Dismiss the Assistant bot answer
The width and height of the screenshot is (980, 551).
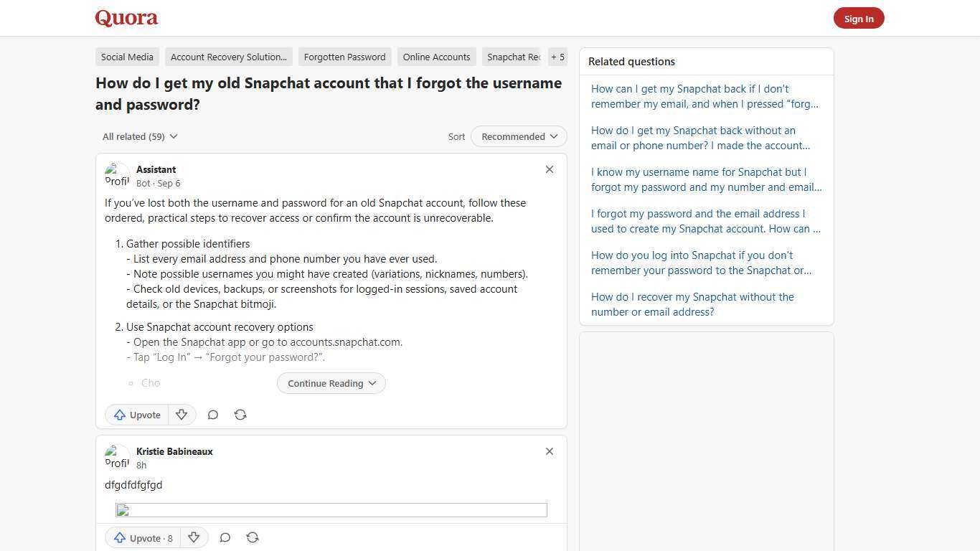pos(550,169)
